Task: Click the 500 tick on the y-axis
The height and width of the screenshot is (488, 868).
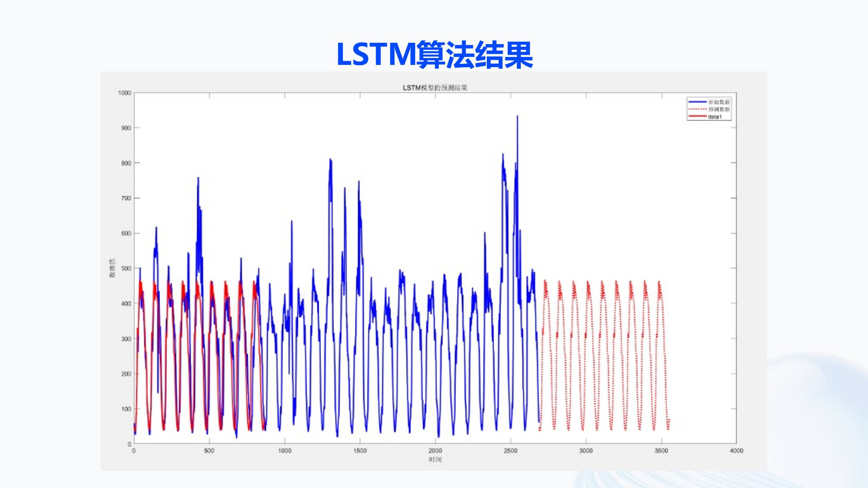Action: click(126, 268)
